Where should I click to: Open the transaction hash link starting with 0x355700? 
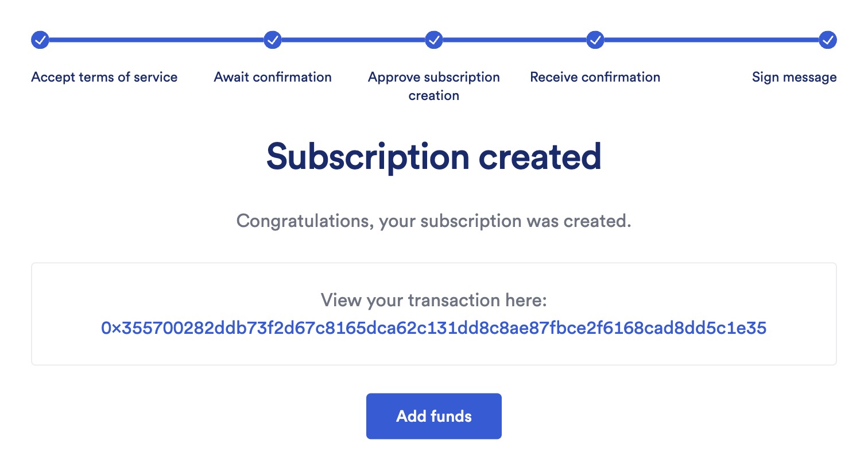point(434,328)
